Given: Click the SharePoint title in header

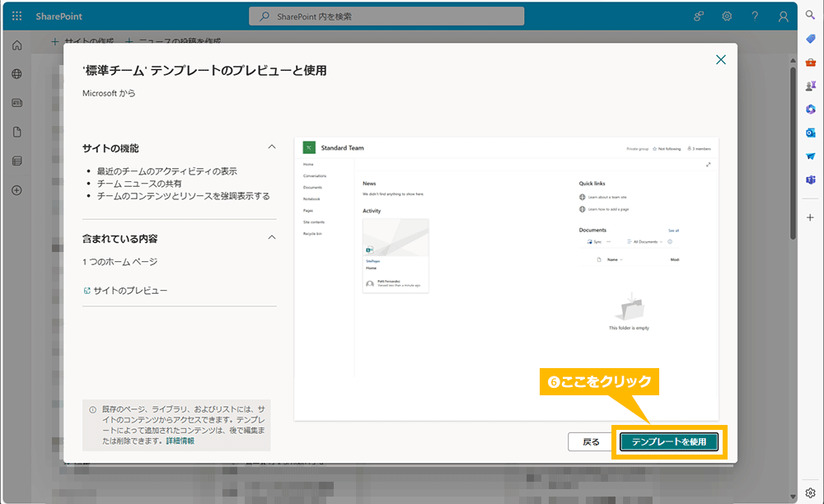Looking at the screenshot, I should point(59,16).
